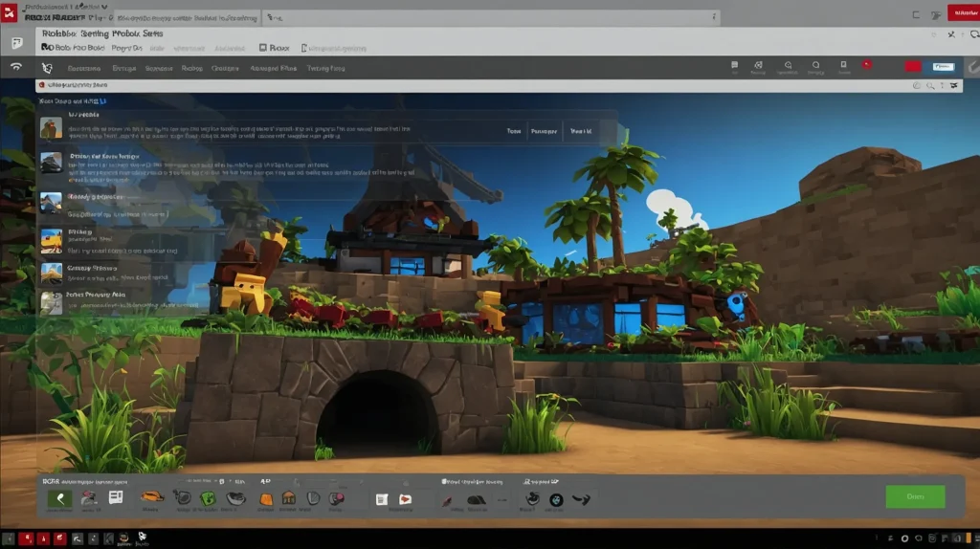Click the magnifier icon in the light search strip
Viewport: 980px width, 549px height.
[930, 85]
